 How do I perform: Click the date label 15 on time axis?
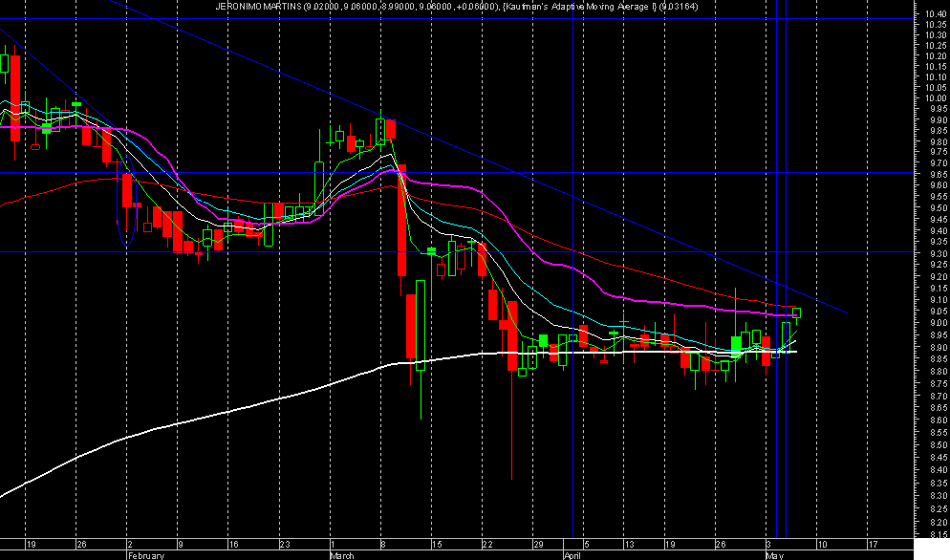pyautogui.click(x=436, y=545)
